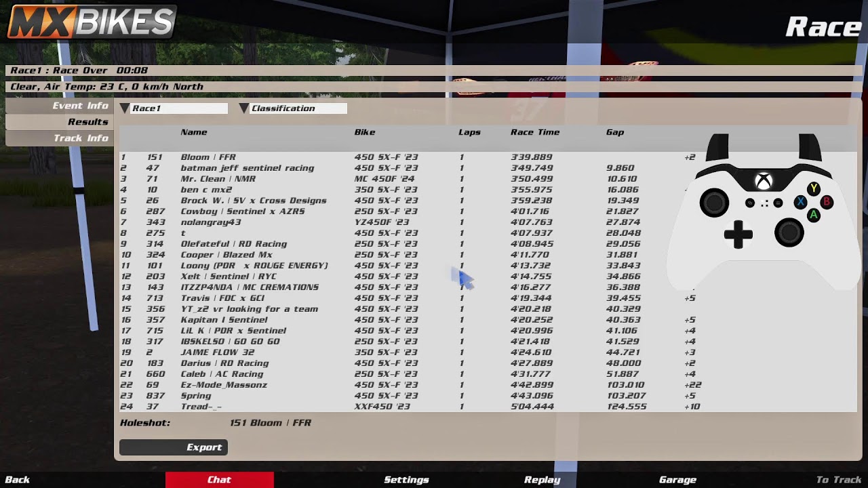Select rider batman jeff sentinel racing
The image size is (868, 488).
pos(488,168)
